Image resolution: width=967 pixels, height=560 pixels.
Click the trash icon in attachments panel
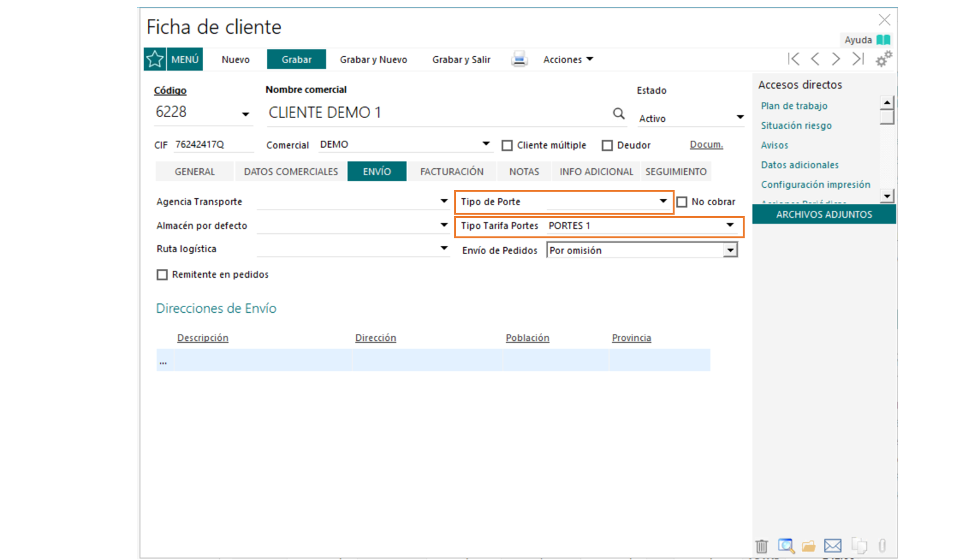coord(761,546)
